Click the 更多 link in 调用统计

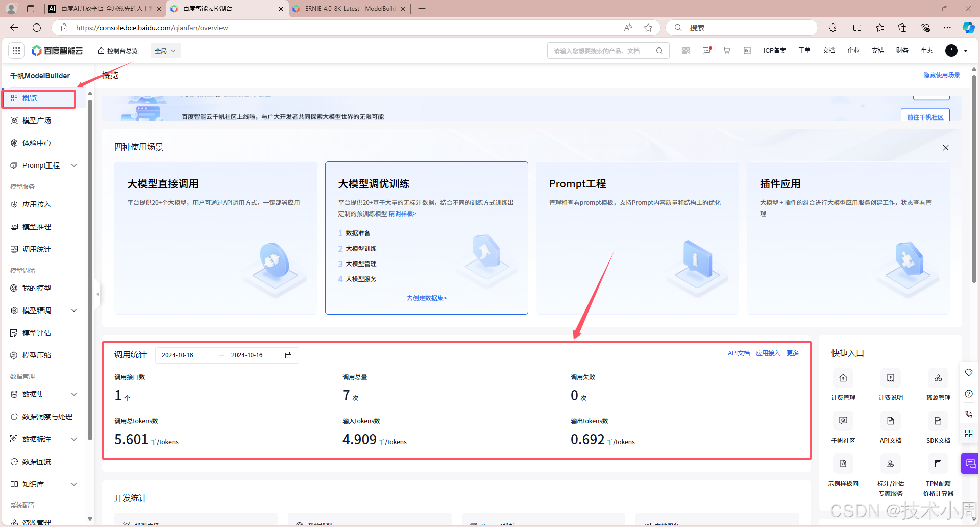(x=793, y=353)
